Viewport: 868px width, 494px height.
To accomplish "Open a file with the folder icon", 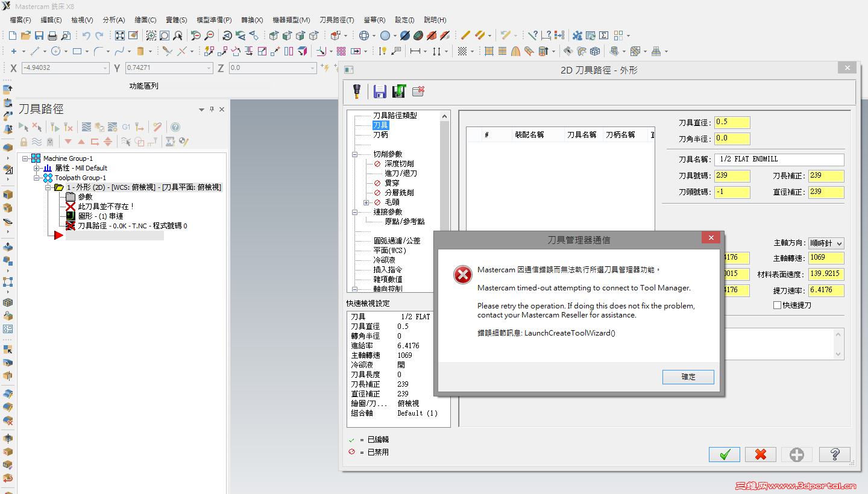I will 26,36.
